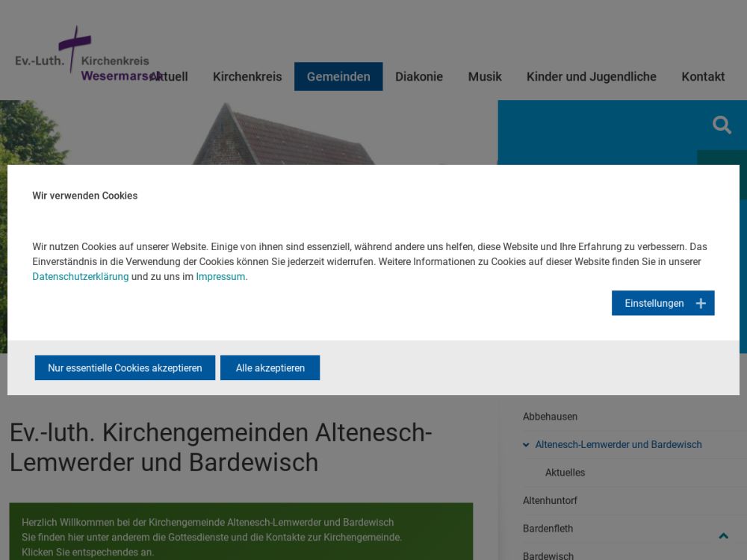Select Altenhuntorf in the parish list
Viewport: 747px width, 560px height.
click(x=550, y=501)
